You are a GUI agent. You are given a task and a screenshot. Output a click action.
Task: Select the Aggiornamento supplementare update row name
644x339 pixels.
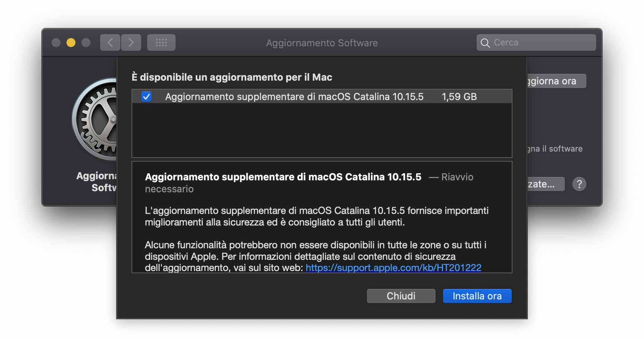294,97
